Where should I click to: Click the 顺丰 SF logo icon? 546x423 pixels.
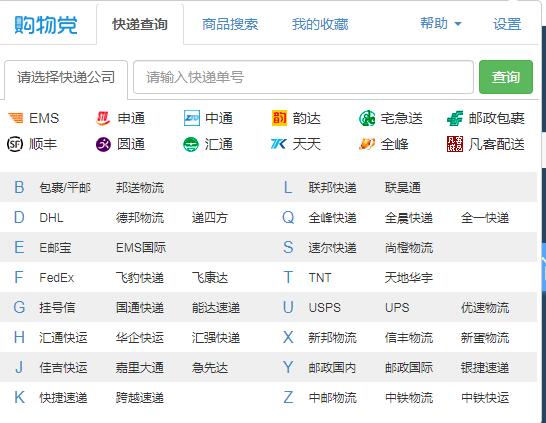coord(15,144)
